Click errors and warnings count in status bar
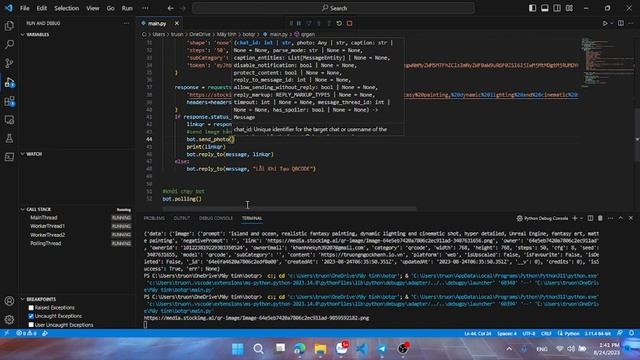640x360 pixels. [27, 333]
